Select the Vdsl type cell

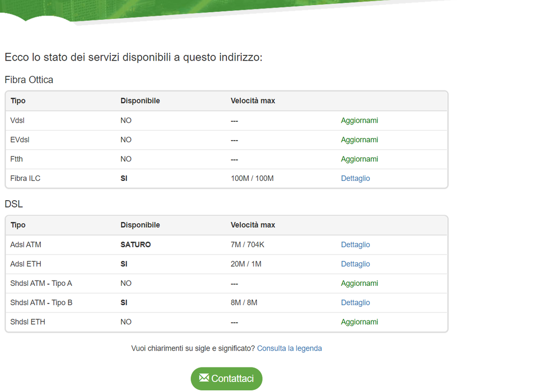pyautogui.click(x=17, y=121)
